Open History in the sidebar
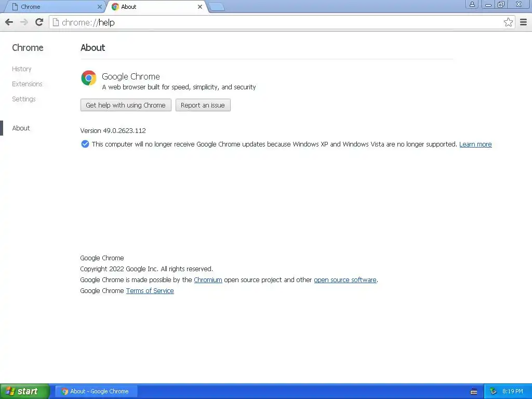The image size is (532, 399). point(22,69)
